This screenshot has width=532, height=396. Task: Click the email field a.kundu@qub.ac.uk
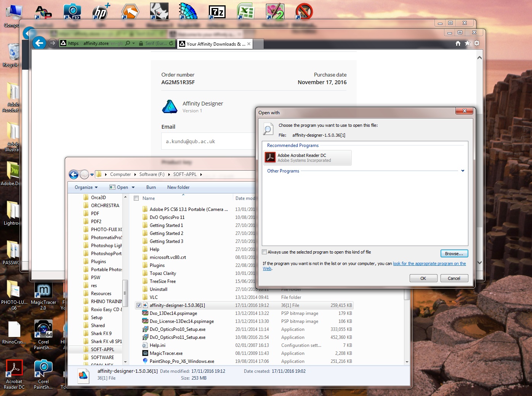click(x=208, y=141)
